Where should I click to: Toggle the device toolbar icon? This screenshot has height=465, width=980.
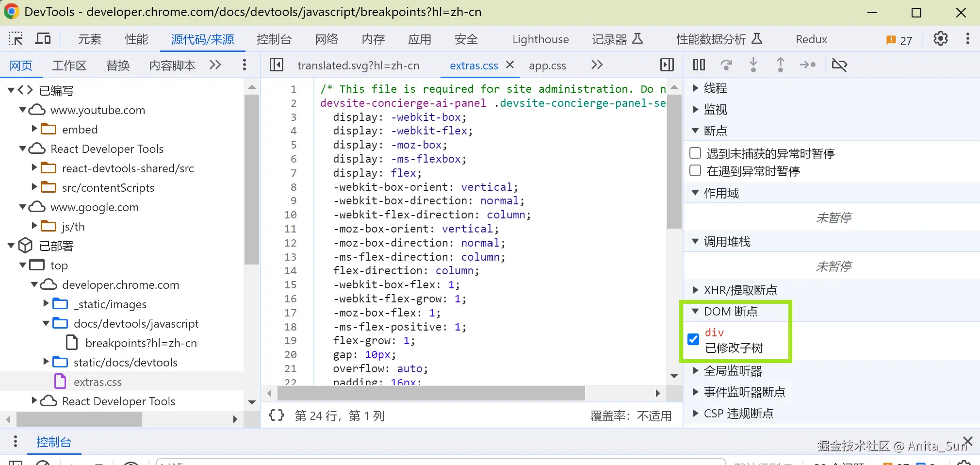tap(43, 39)
